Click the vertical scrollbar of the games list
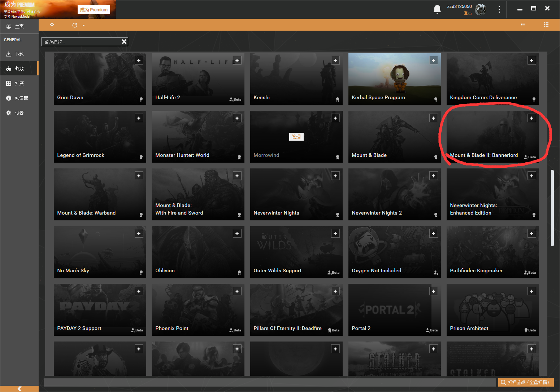Screen dimensions: 560x392 (552, 208)
